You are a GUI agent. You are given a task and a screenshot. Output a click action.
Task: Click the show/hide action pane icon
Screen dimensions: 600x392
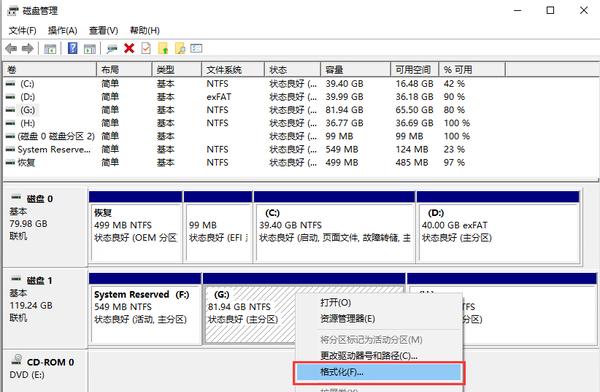coord(90,49)
